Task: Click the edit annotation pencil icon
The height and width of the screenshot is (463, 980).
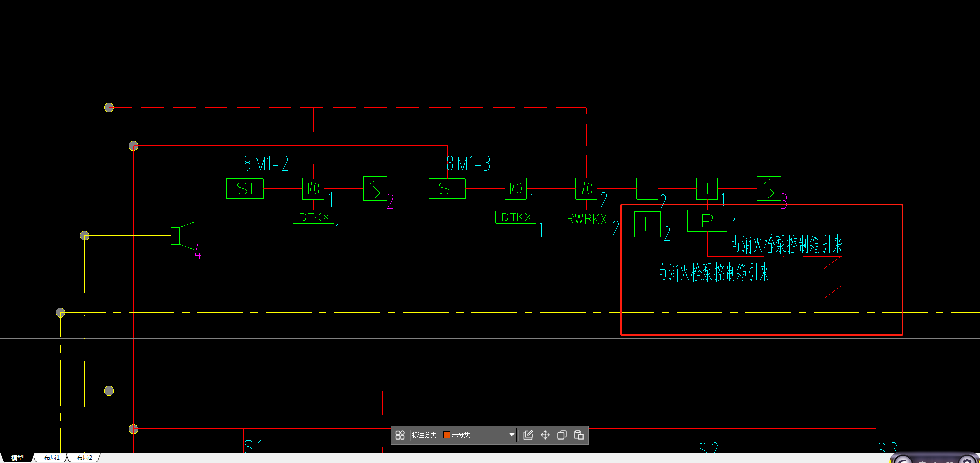Action: [528, 435]
